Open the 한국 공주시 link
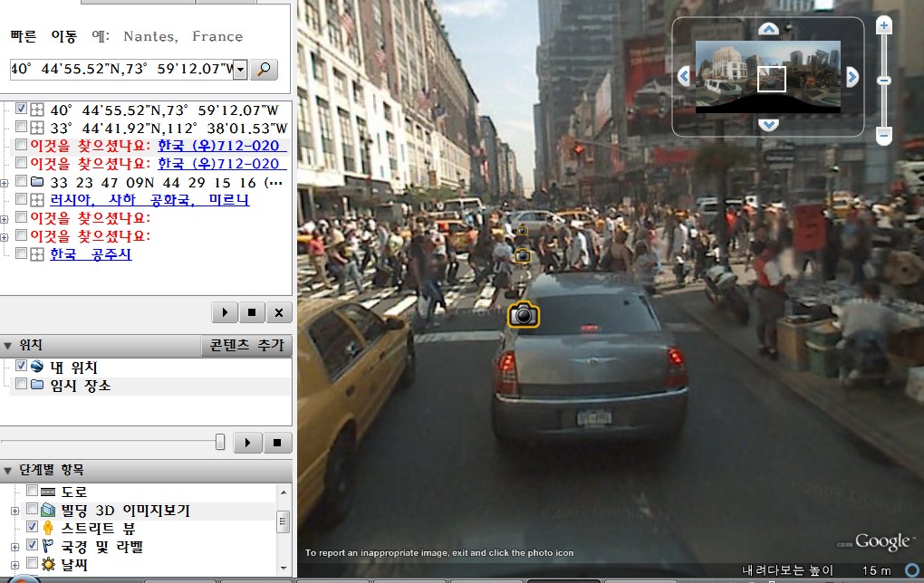The width and height of the screenshot is (924, 583). [91, 254]
